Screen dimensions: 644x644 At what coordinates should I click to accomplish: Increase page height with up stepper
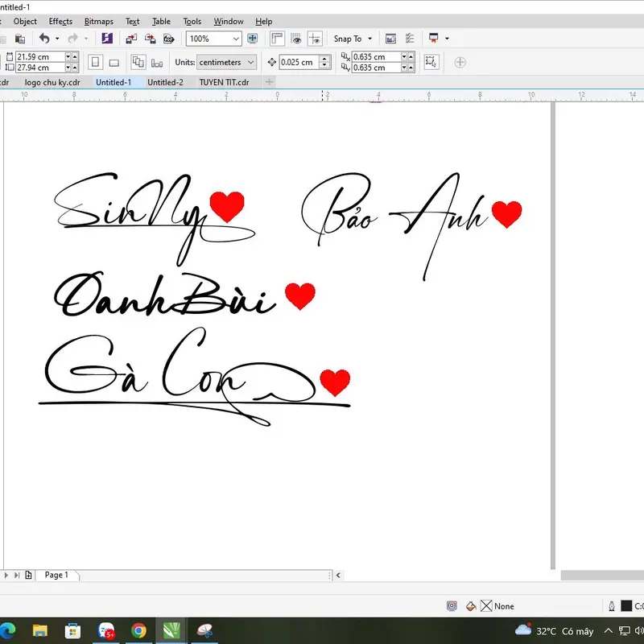coord(75,68)
